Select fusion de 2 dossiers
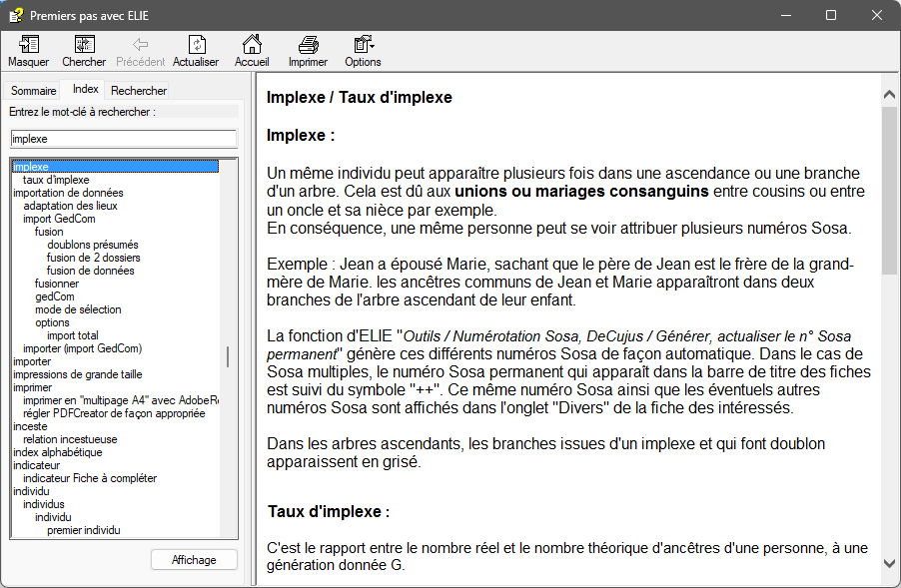Viewport: 901px width, 588px height. point(93,258)
